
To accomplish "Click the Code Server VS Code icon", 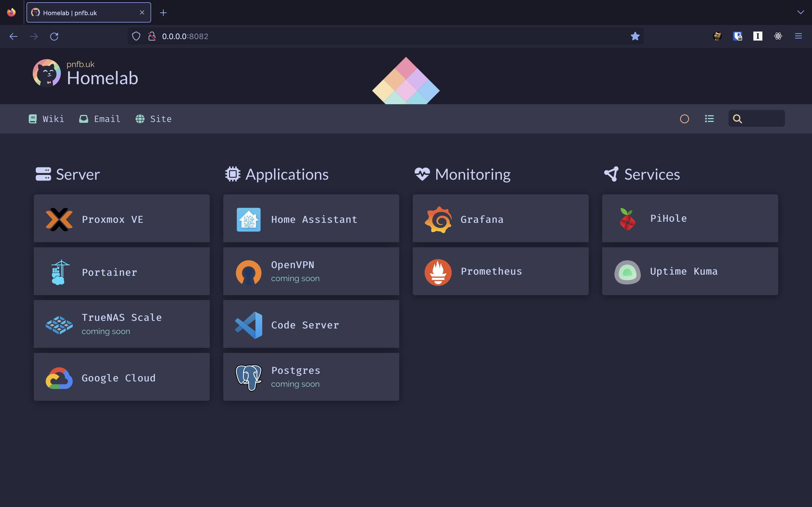I will 249,324.
